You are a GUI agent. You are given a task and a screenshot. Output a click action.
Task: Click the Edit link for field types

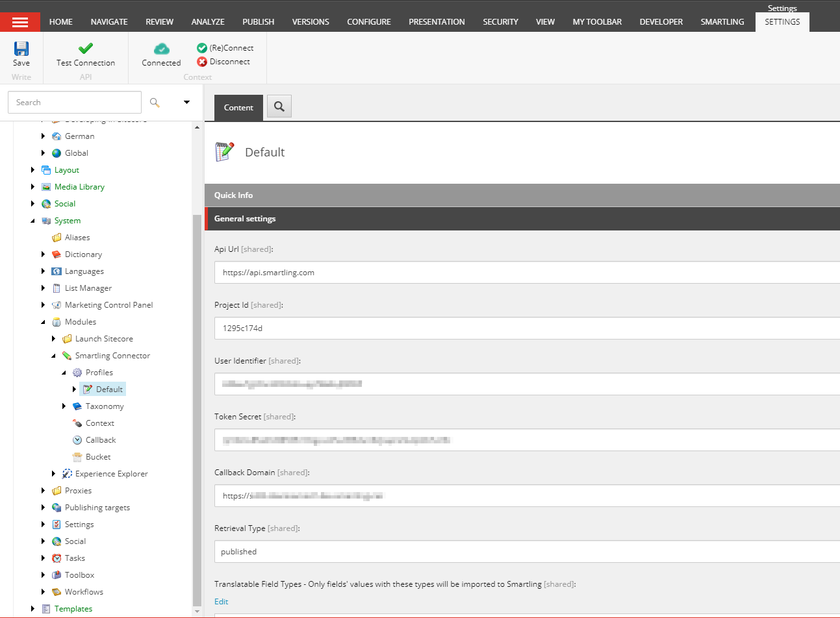click(x=221, y=602)
